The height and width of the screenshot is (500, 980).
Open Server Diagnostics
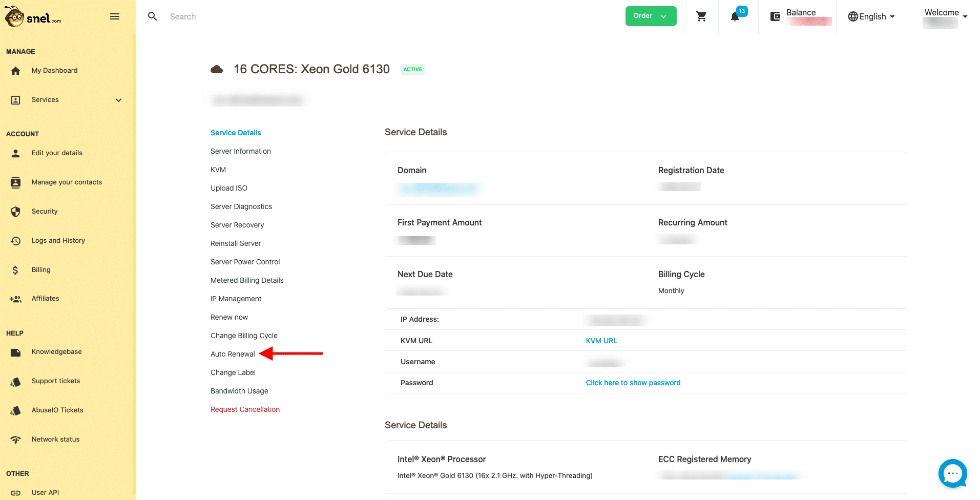[x=241, y=206]
